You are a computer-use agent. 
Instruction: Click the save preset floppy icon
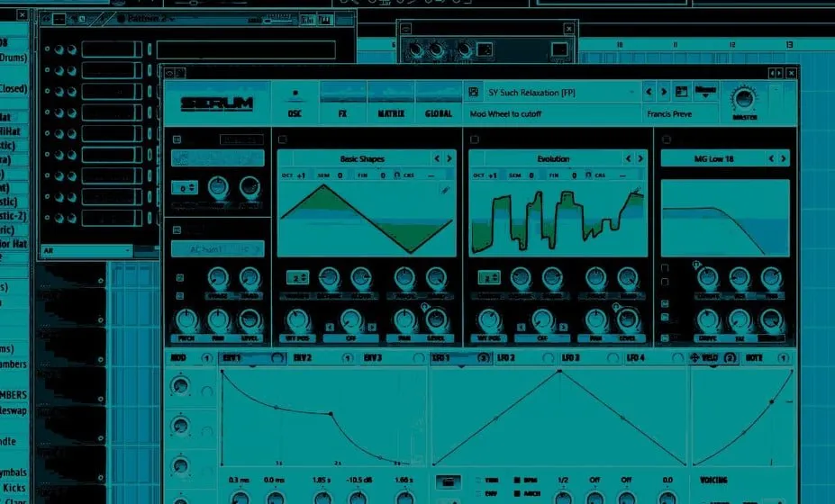474,92
